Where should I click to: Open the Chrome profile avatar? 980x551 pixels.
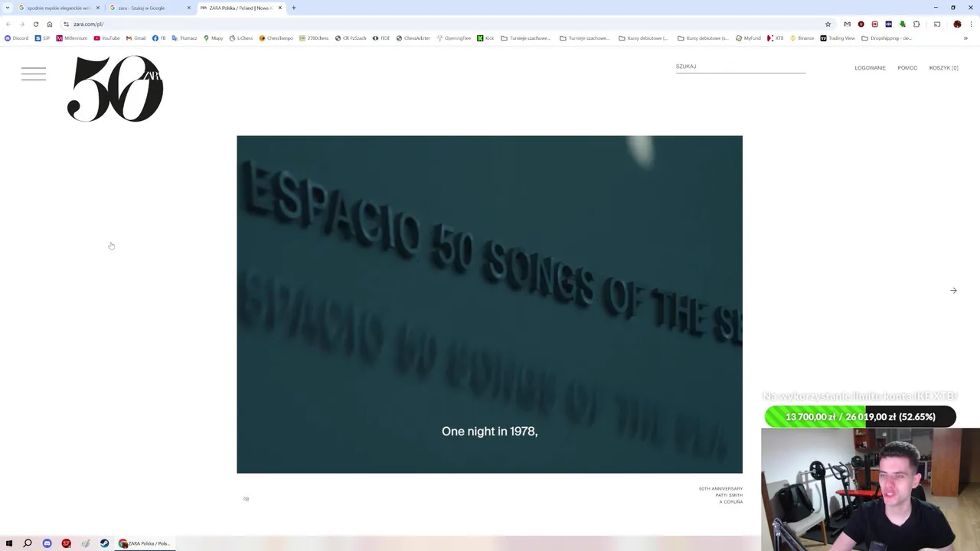[957, 24]
